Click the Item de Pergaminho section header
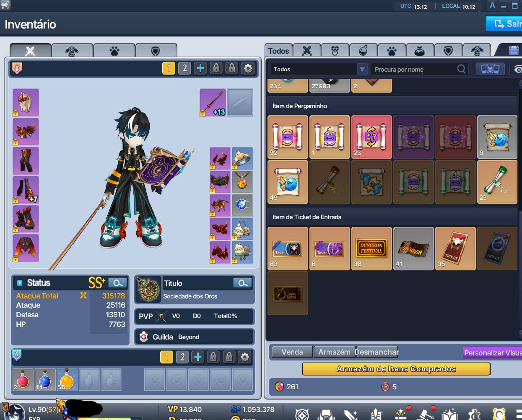Image resolution: width=522 pixels, height=420 pixels. 392,106
